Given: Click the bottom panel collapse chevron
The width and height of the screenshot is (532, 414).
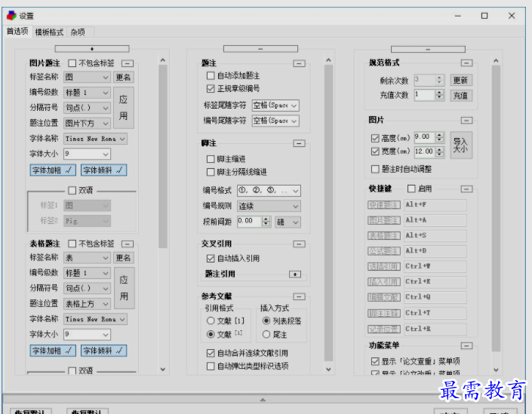Looking at the screenshot, I should [x=263, y=400].
